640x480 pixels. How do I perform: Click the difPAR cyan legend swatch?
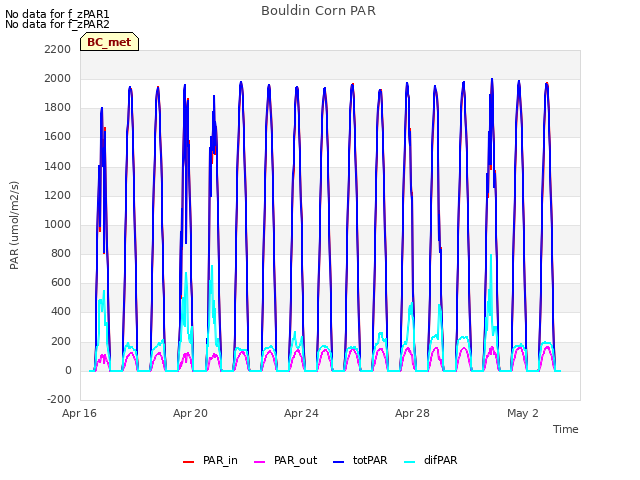tap(410, 462)
